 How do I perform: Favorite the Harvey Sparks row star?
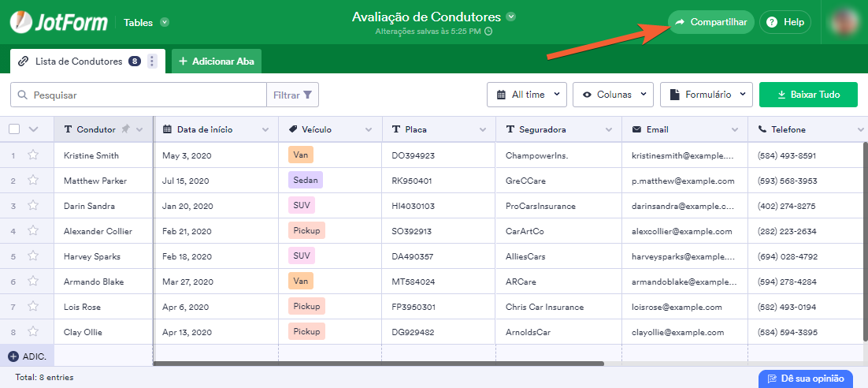(33, 256)
